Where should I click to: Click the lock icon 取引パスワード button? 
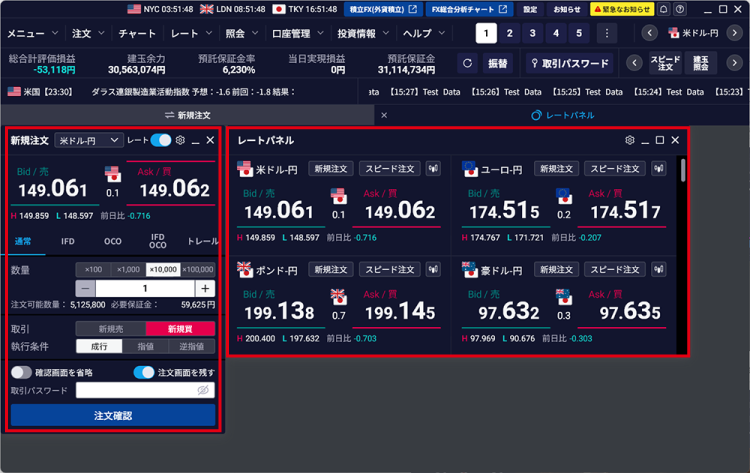click(x=567, y=63)
